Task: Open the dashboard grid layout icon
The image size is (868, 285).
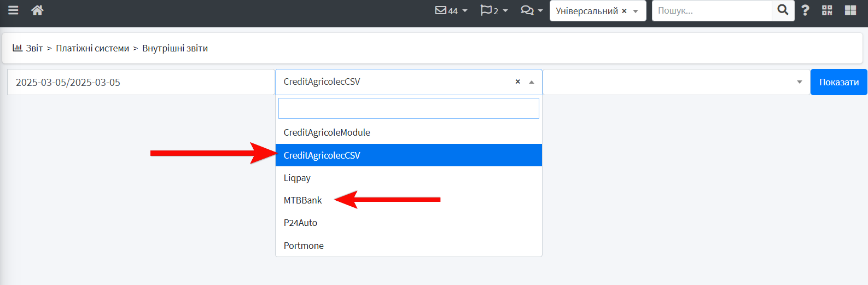Action: coord(850,10)
